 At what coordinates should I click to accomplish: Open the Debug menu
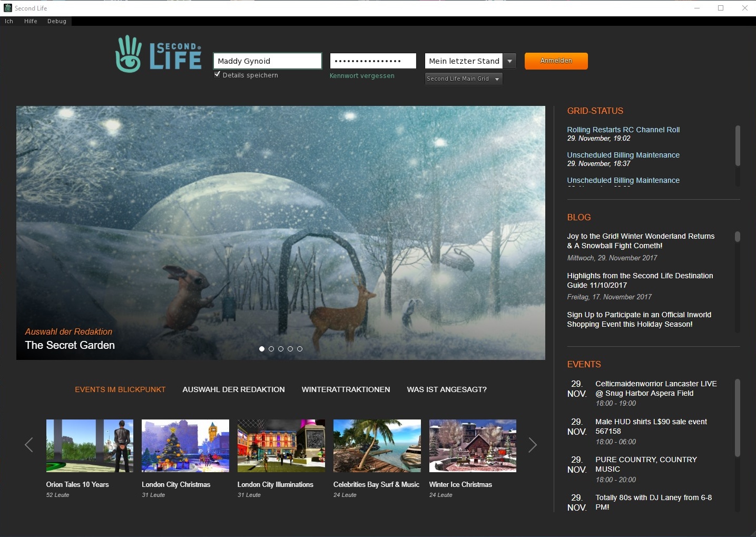[56, 21]
